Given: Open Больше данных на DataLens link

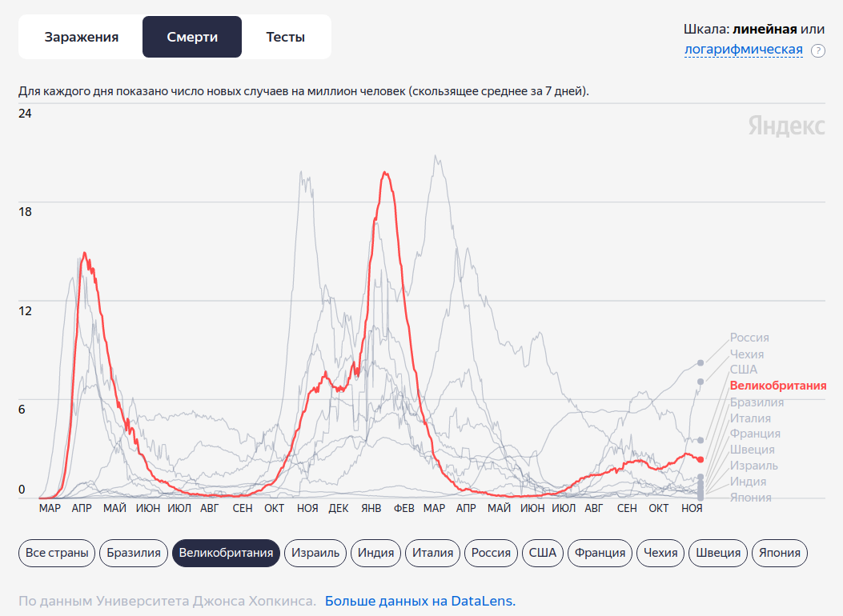Looking at the screenshot, I should (x=419, y=600).
